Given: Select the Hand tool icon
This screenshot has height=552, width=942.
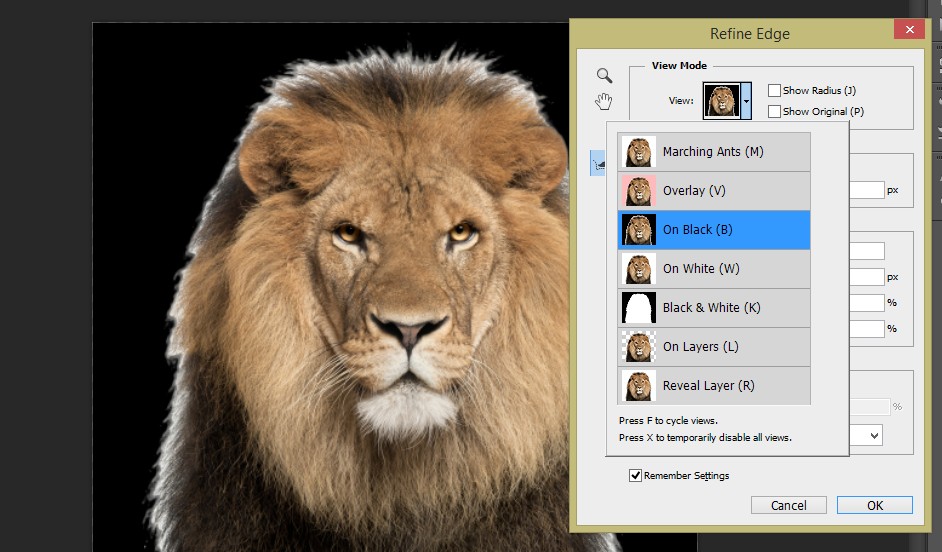Looking at the screenshot, I should [x=604, y=101].
